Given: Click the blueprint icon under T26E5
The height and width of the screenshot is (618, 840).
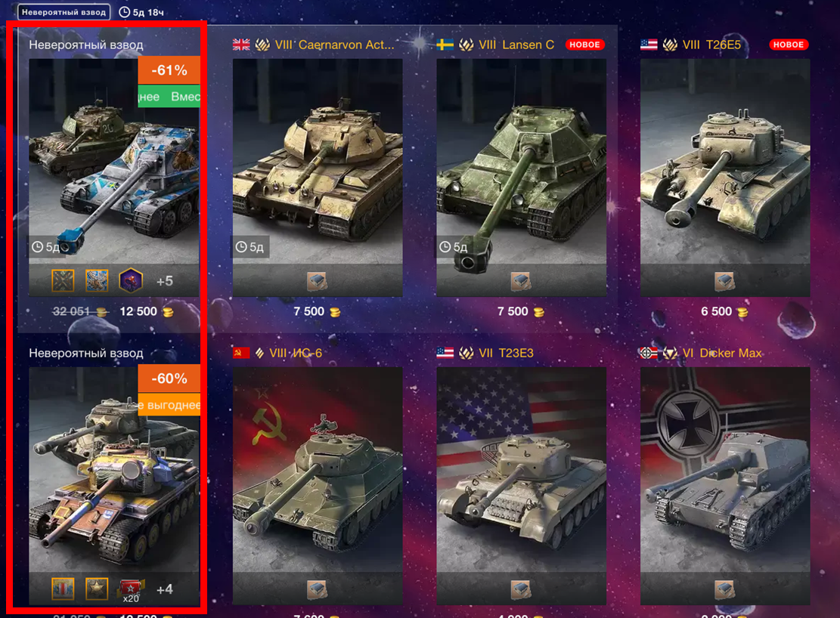Looking at the screenshot, I should (x=725, y=281).
